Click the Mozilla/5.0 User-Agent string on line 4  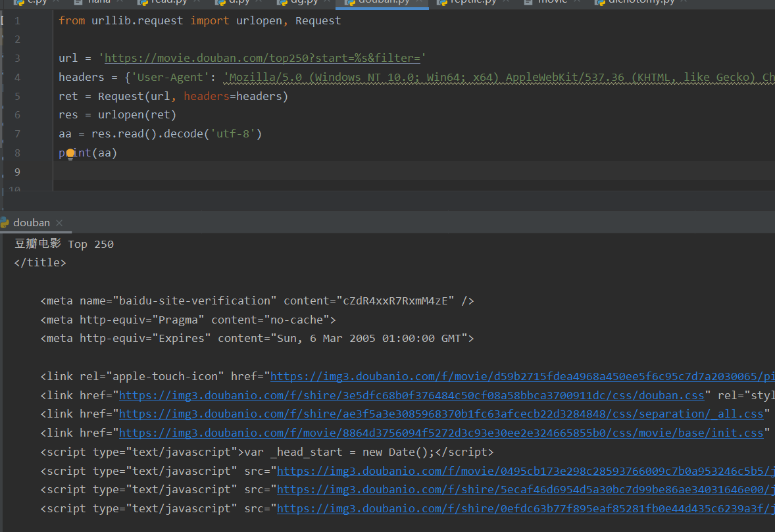click(499, 78)
